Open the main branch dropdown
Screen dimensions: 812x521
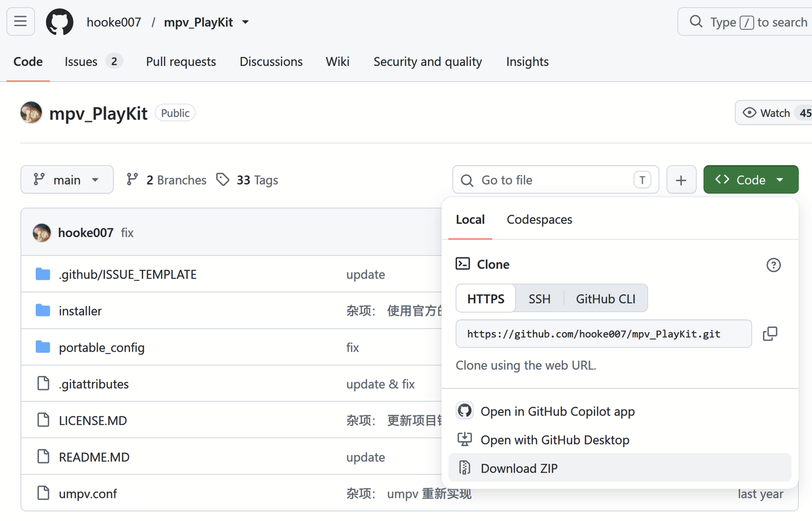(x=67, y=180)
